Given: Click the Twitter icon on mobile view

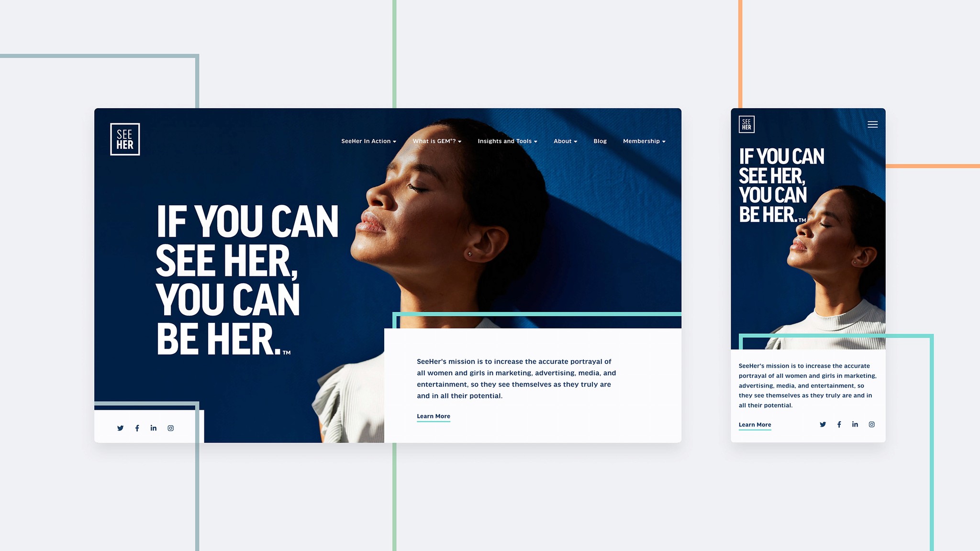Looking at the screenshot, I should click(823, 424).
